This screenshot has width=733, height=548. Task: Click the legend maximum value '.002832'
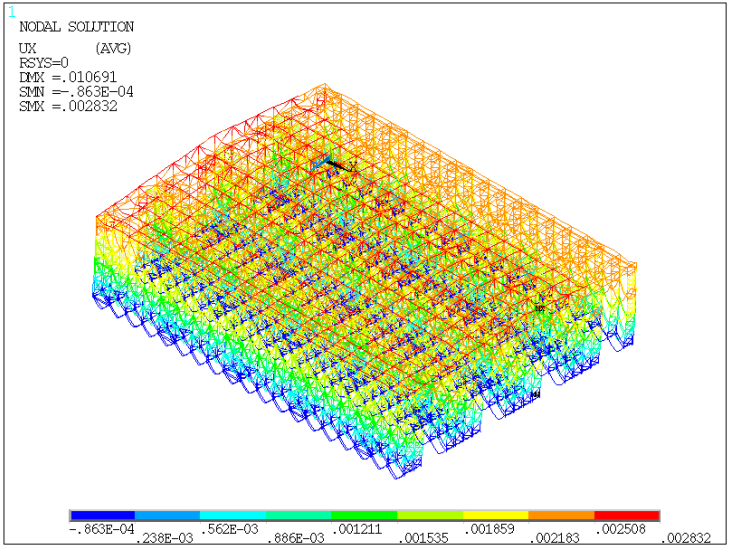pyautogui.click(x=686, y=538)
